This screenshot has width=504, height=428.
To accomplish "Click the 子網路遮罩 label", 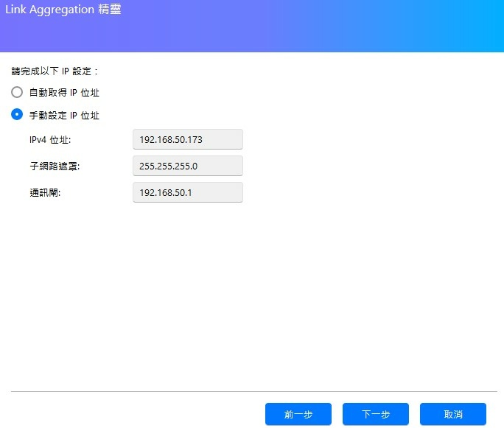I will [x=55, y=166].
